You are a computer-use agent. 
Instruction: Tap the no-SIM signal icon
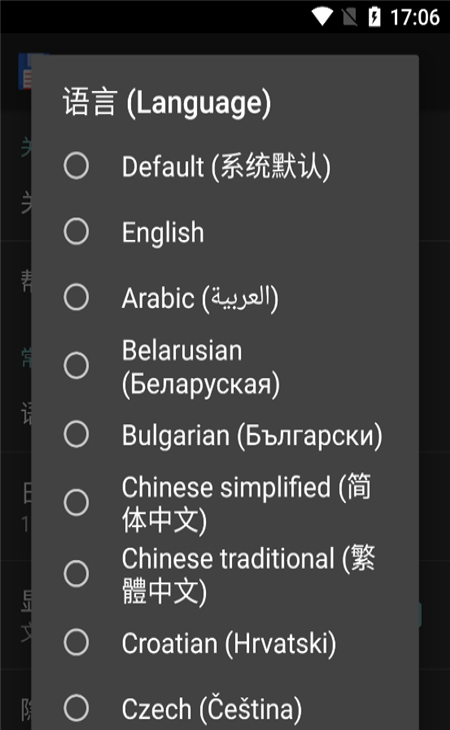(349, 17)
